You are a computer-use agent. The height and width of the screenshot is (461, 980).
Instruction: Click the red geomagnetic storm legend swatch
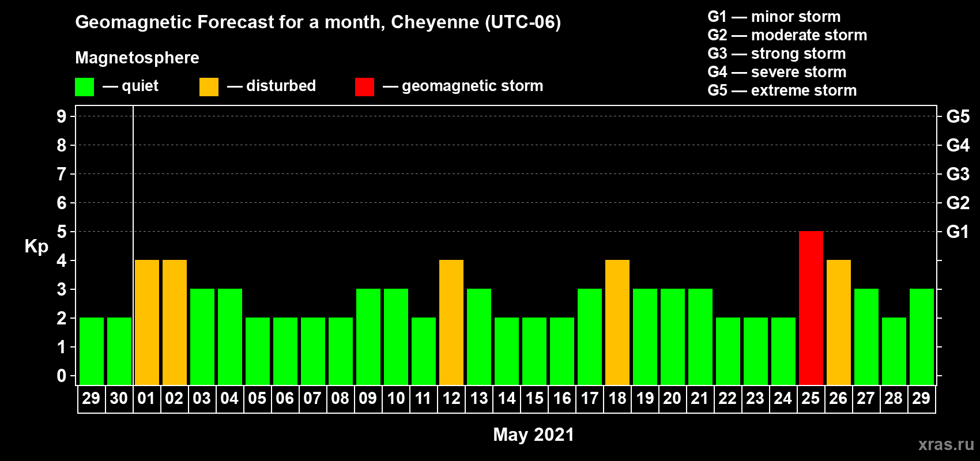[x=364, y=87]
